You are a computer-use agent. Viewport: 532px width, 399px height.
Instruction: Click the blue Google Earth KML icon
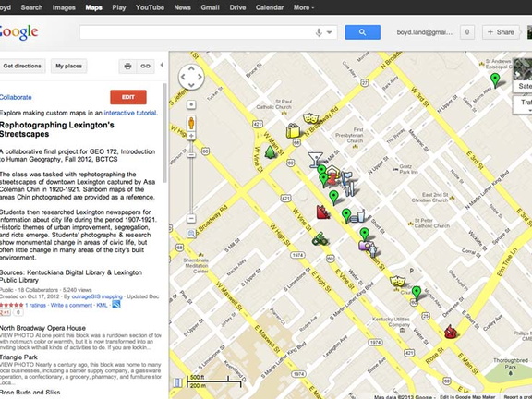coord(116,305)
